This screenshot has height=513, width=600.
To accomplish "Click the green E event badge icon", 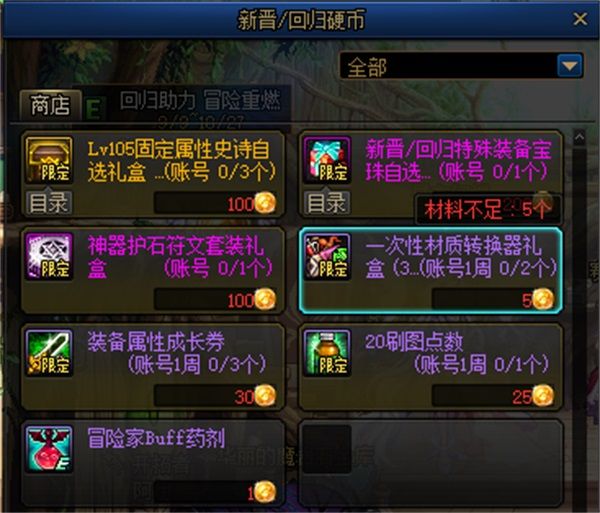I will coord(95,108).
